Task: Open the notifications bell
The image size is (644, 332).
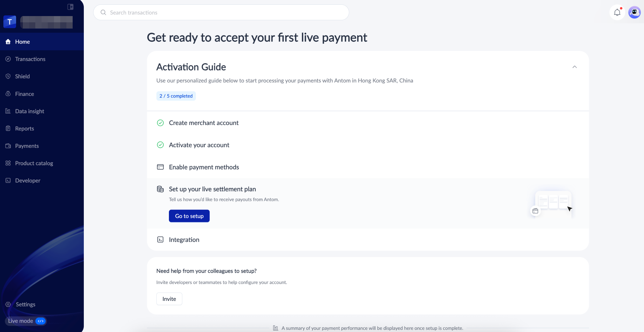Action: pos(617,12)
